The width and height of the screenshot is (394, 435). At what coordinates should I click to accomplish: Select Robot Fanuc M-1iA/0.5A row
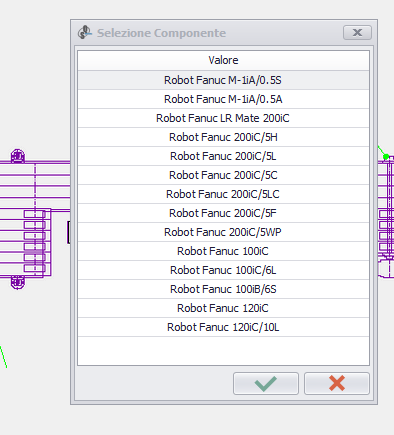coord(223,99)
